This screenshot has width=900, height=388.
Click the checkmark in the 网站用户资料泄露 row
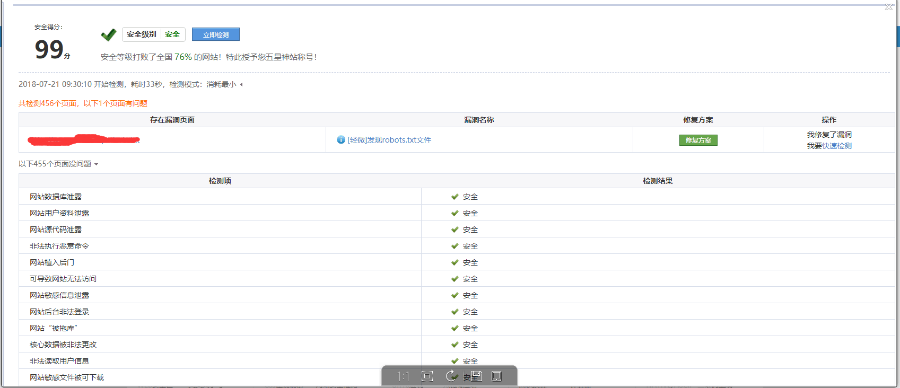click(x=455, y=213)
